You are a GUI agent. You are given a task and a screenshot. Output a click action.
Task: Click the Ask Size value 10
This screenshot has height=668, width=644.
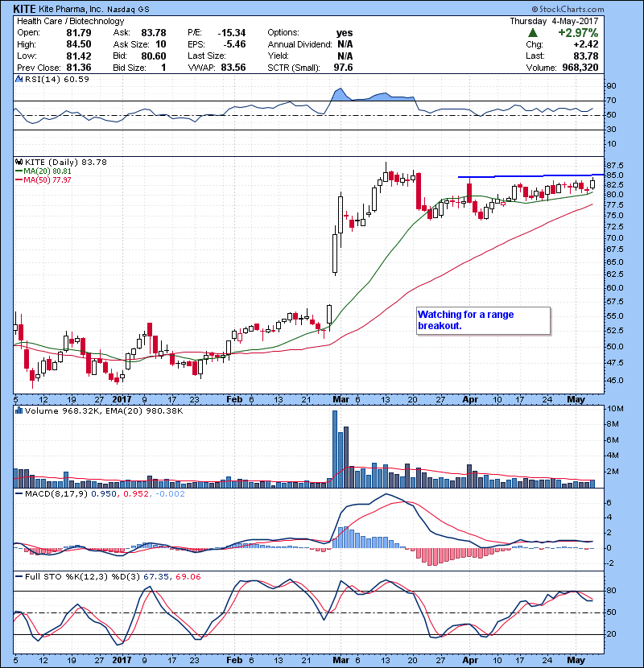pos(161,44)
